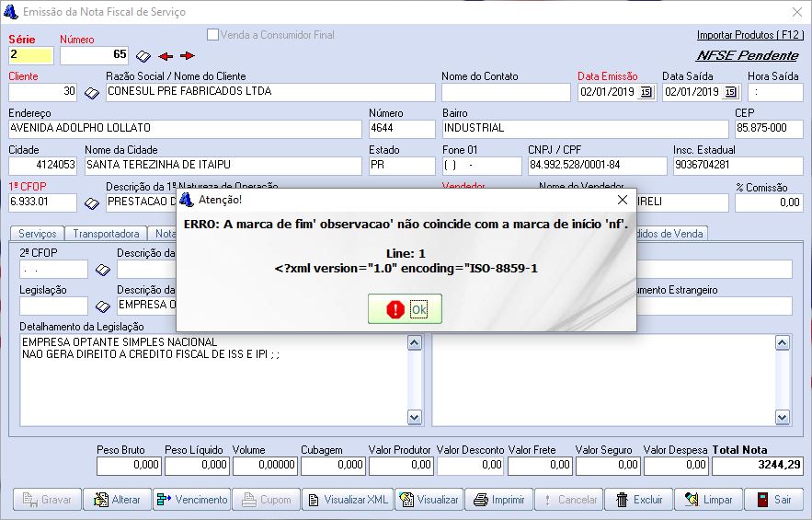Switch to the Serviços tab

38,234
